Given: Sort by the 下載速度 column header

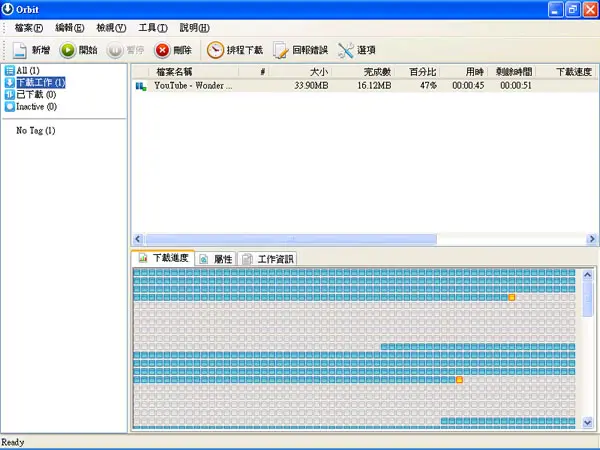Looking at the screenshot, I should tap(567, 72).
